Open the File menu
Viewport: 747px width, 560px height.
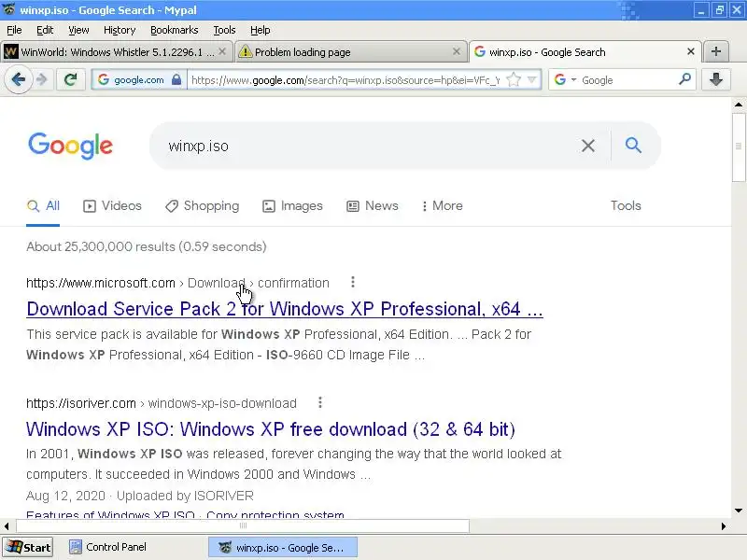(14, 30)
